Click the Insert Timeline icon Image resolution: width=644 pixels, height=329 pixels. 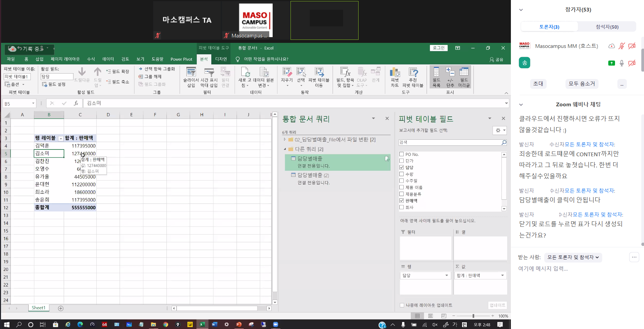209,73
